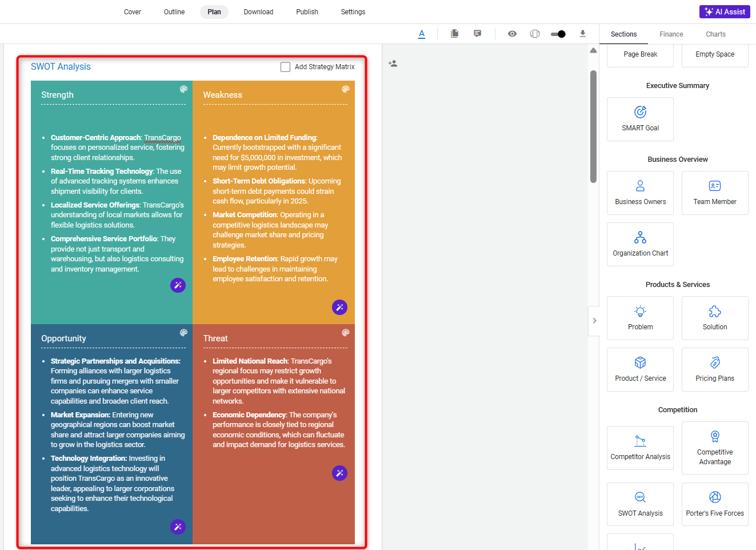Select the Plan tab
756x550 pixels.
pos(214,12)
